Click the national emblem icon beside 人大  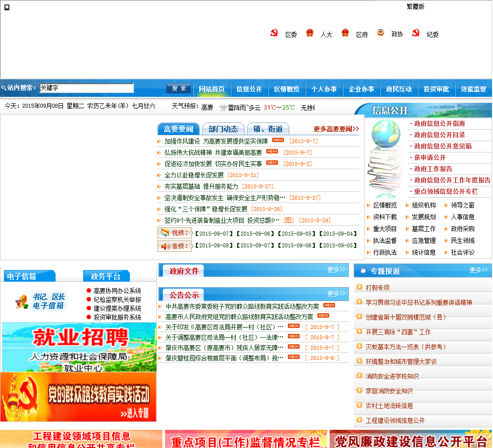(309, 32)
